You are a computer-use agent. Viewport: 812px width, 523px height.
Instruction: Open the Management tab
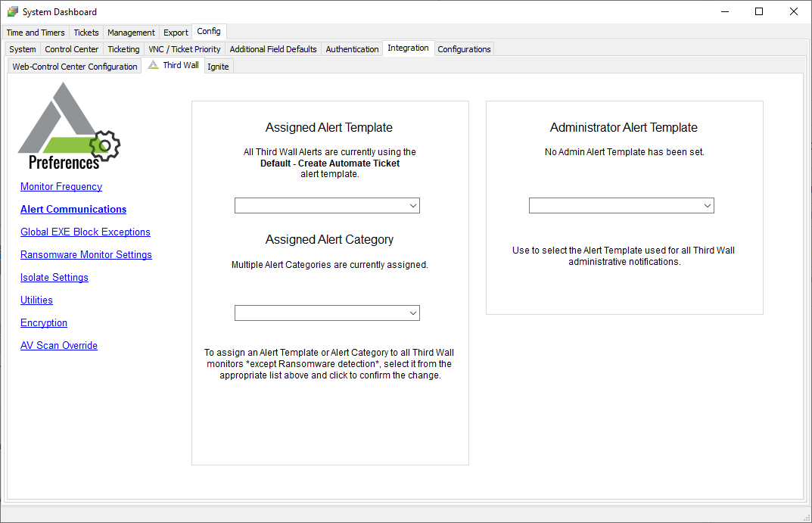[131, 33]
